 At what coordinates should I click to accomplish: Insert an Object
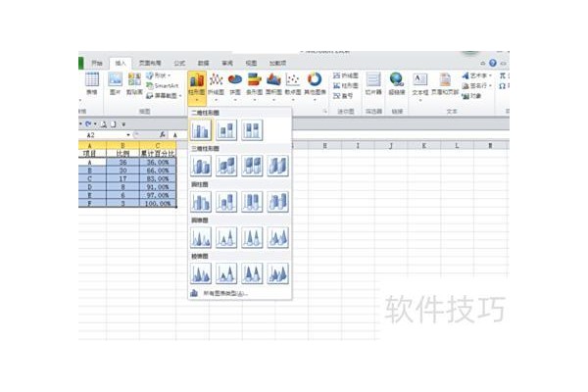[x=472, y=96]
